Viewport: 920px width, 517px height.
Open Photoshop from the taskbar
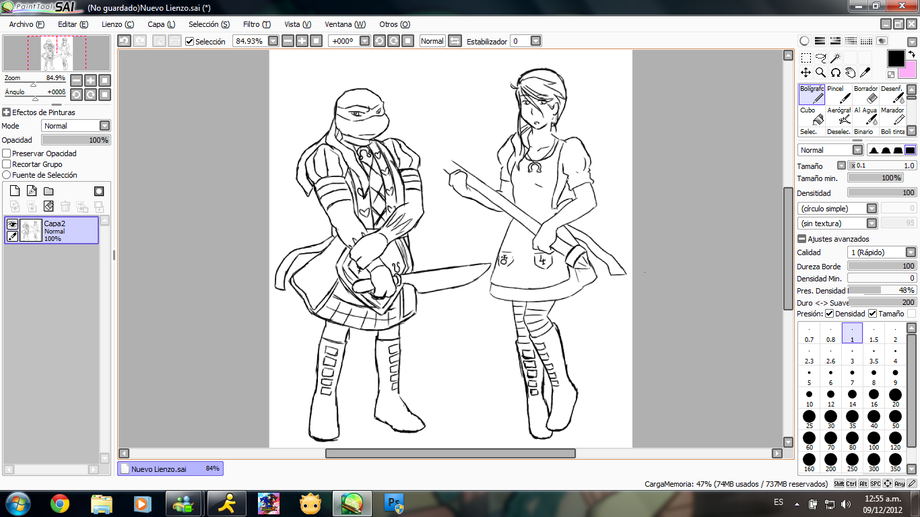[394, 504]
